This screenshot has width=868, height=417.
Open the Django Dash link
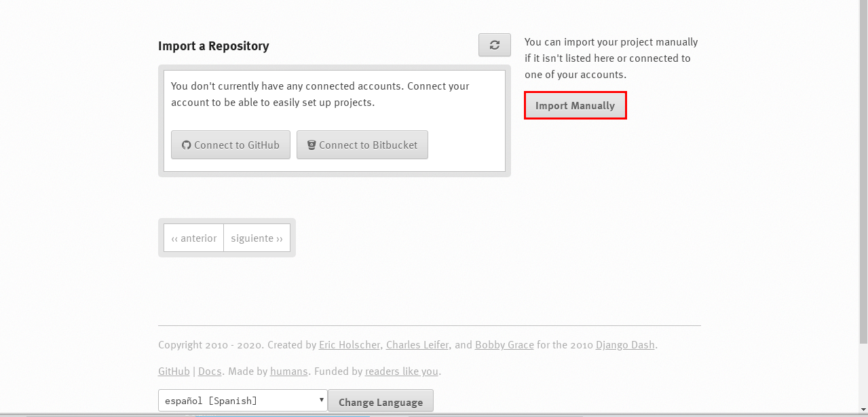625,345
